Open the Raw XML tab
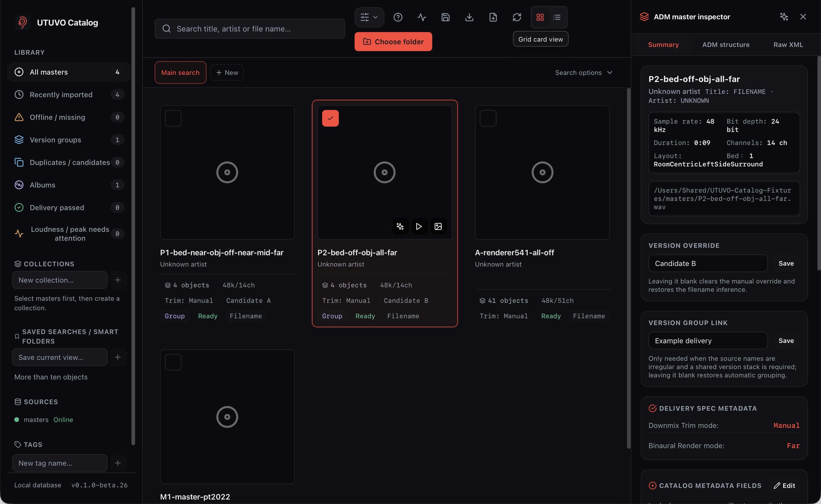 [x=788, y=44]
